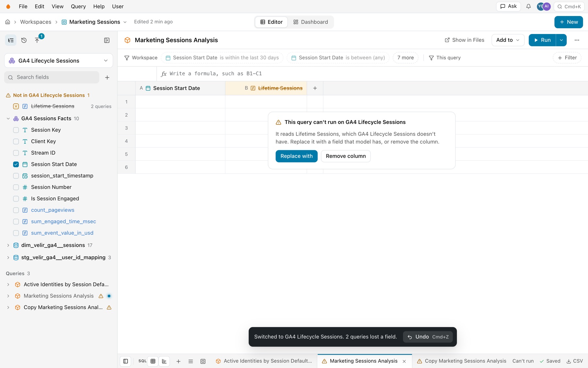
Task: Click the add column plus icon
Action: [x=315, y=88]
